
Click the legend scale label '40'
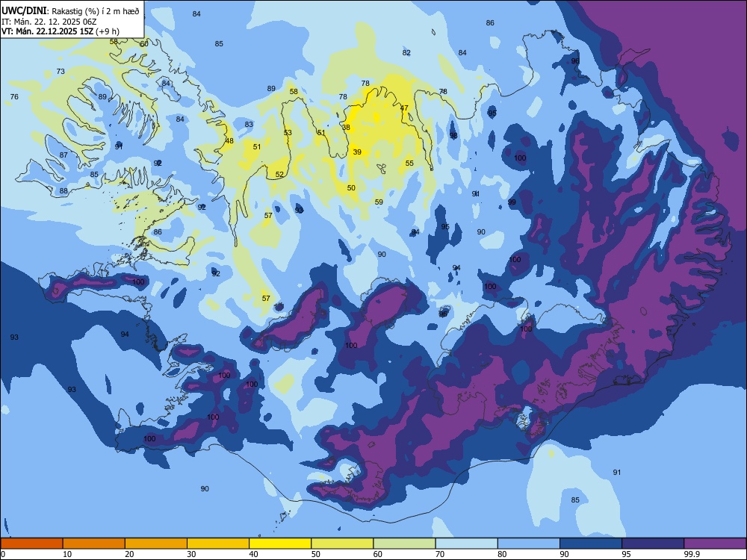(x=254, y=554)
